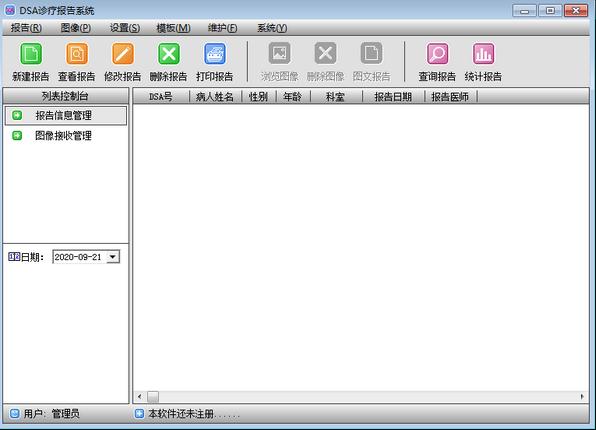596x430 pixels.
Task: Open the 统计报告 (statistics) icon
Action: pyautogui.click(x=483, y=54)
